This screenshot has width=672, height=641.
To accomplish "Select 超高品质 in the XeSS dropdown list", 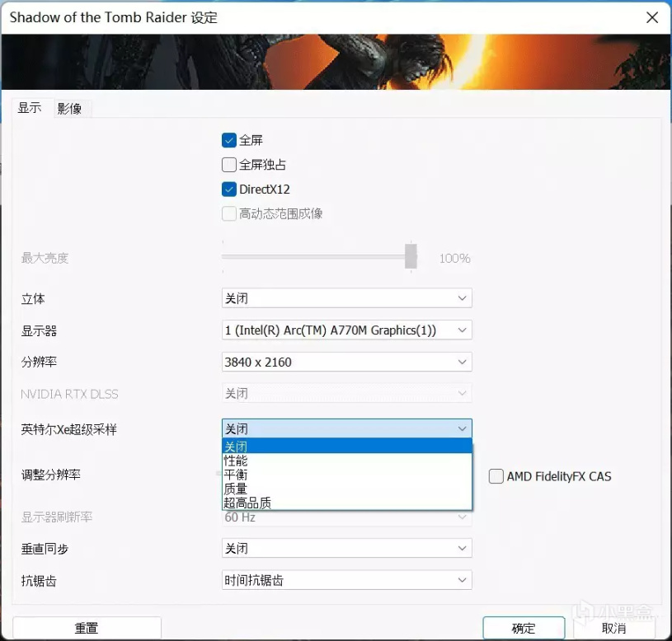I will 346,503.
